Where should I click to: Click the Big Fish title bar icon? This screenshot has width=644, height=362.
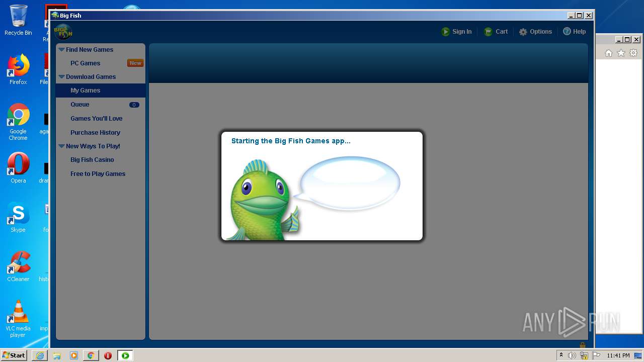coord(55,15)
